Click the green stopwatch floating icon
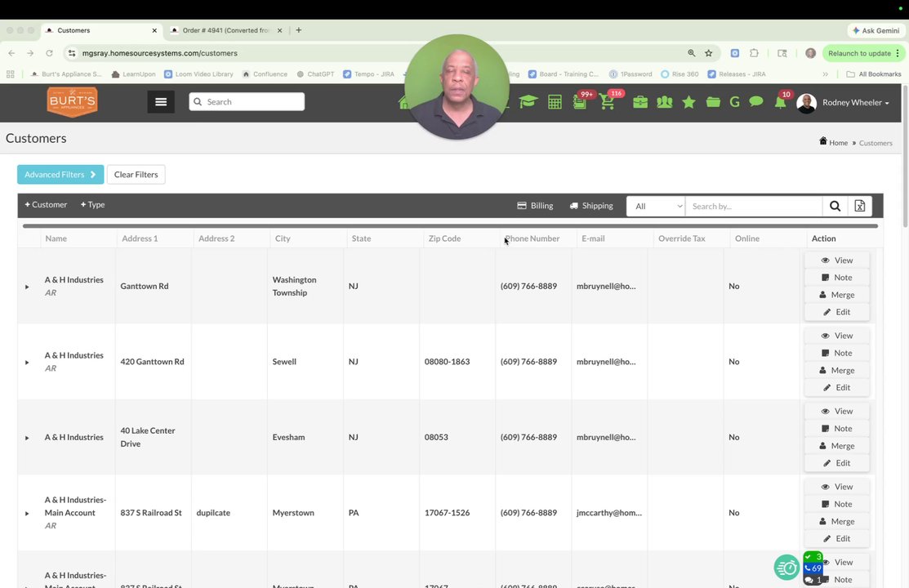 tap(786, 567)
